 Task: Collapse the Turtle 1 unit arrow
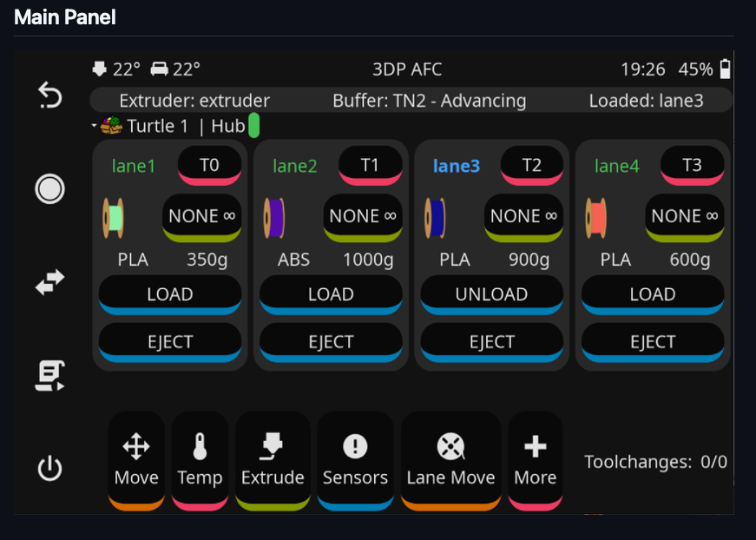[94, 126]
